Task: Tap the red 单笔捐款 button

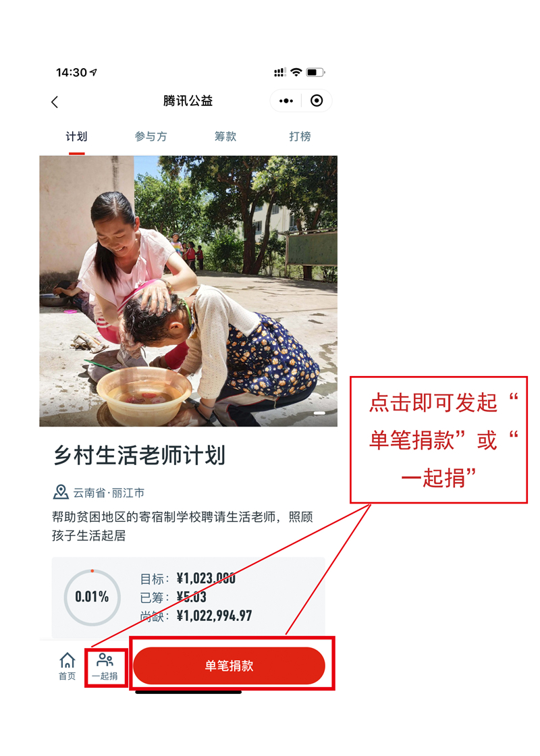Action: (229, 666)
